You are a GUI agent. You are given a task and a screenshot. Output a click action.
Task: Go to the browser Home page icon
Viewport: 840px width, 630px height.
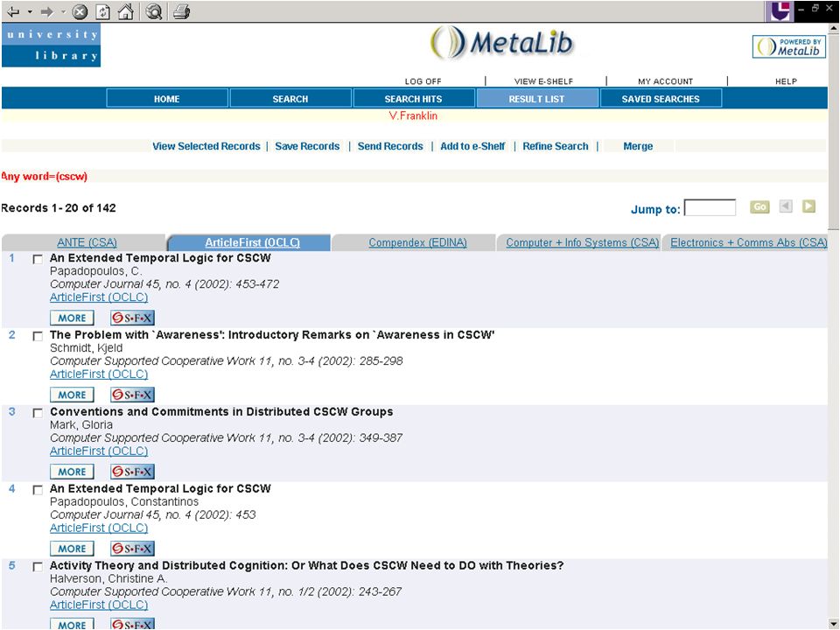click(125, 11)
